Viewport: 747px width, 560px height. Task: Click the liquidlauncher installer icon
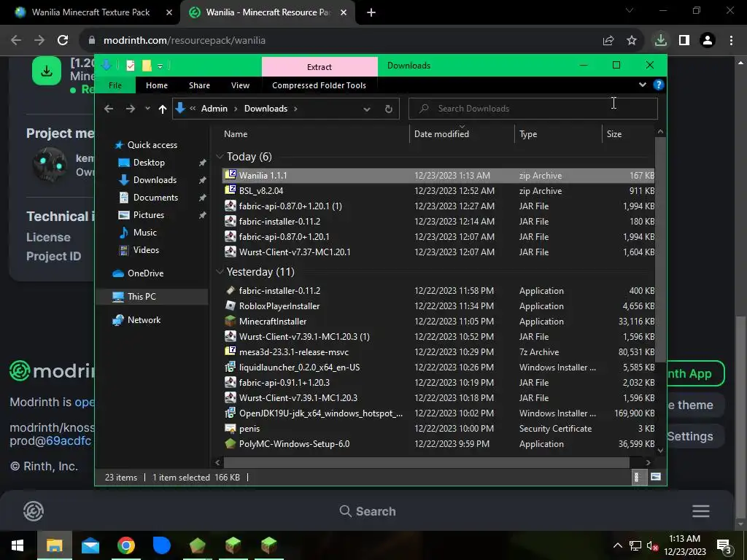231,367
